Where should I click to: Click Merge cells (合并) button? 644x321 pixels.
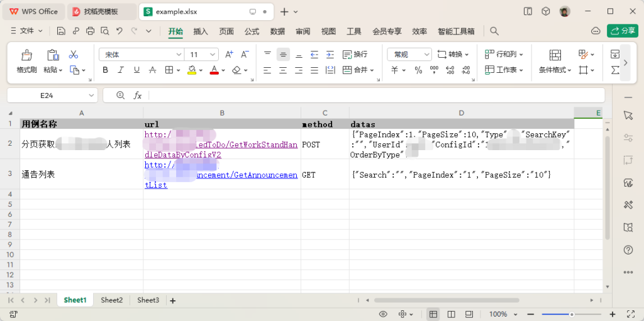tap(355, 70)
